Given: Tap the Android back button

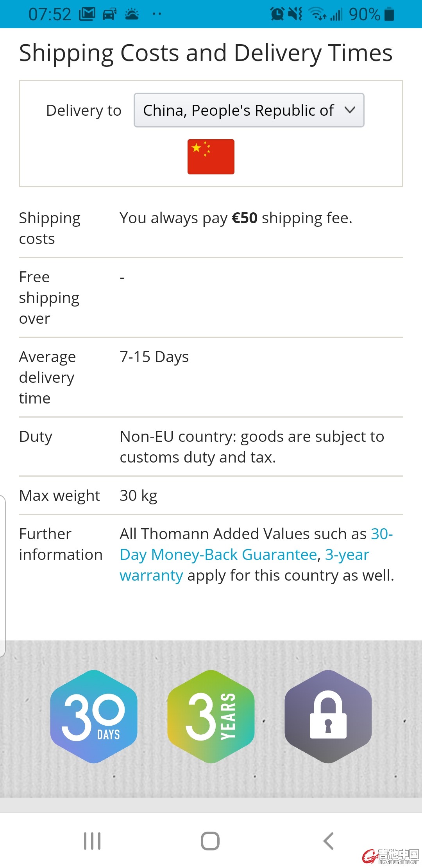Looking at the screenshot, I should coord(328,841).
